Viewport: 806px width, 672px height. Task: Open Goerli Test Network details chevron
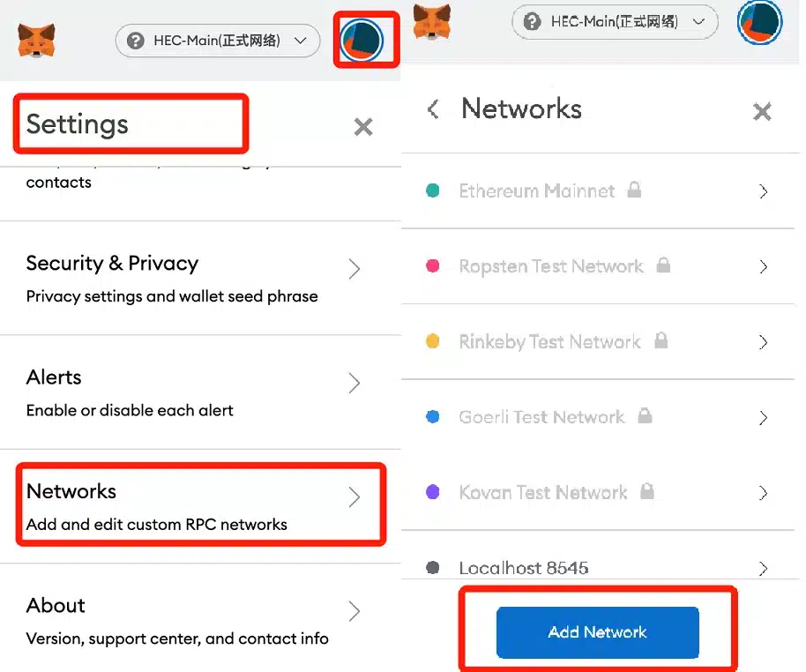pos(764,417)
